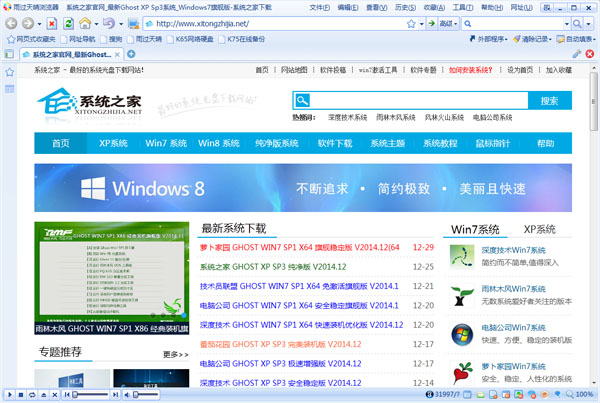The width and height of the screenshot is (600, 403).
Task: Click the blue 搜索 button on page
Action: pos(550,101)
